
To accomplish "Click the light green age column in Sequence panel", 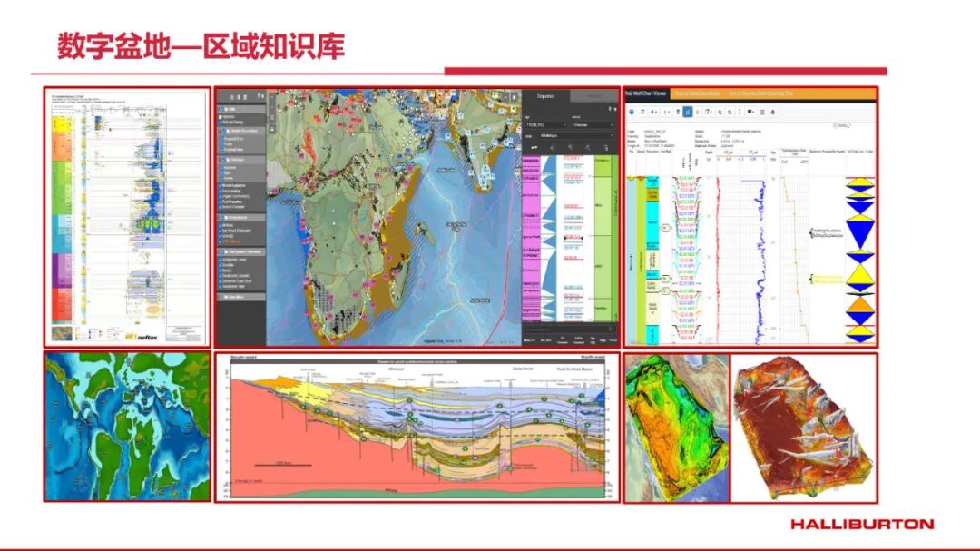I will pos(602,238).
